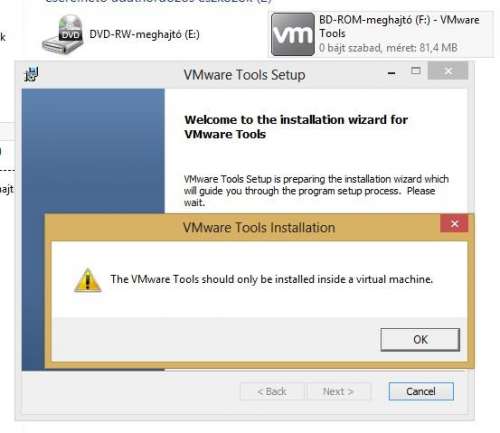
Task: Close the VMware Tools Installation dialog
Action: 454,224
